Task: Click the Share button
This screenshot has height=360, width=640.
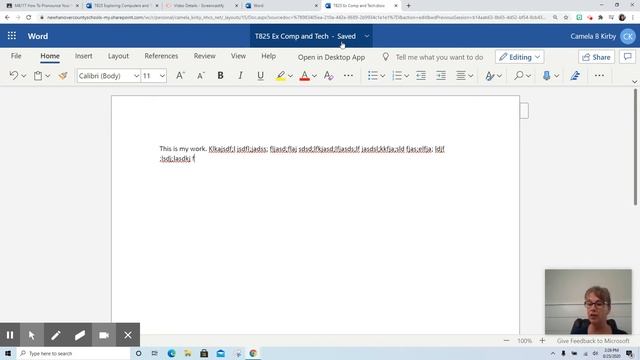Action: 596,57
